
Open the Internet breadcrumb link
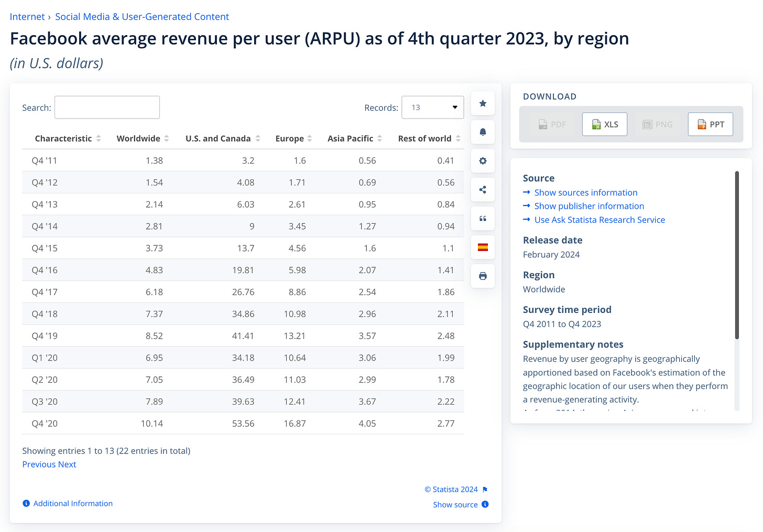pyautogui.click(x=27, y=17)
